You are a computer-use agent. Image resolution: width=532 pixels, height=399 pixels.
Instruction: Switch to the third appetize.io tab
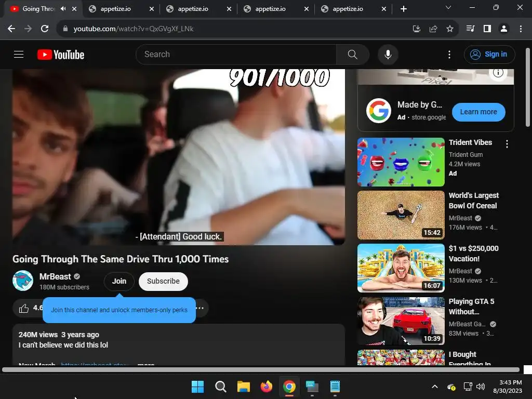pos(276,9)
